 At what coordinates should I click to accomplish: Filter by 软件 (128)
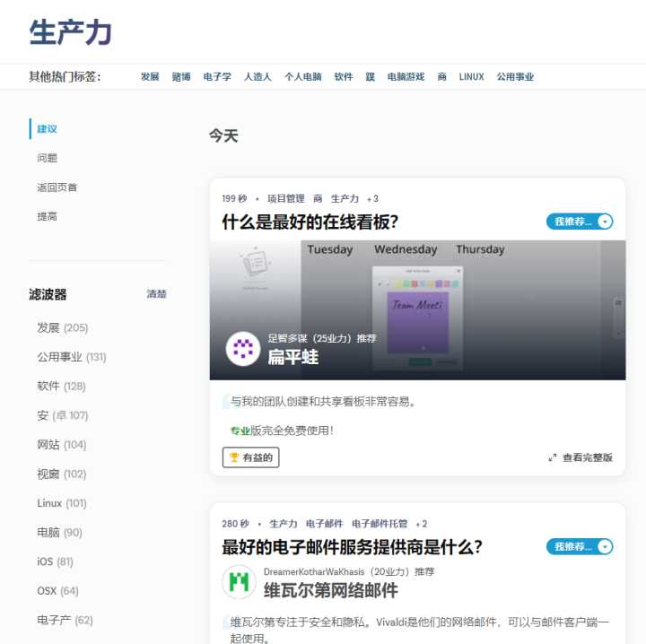[x=61, y=387]
